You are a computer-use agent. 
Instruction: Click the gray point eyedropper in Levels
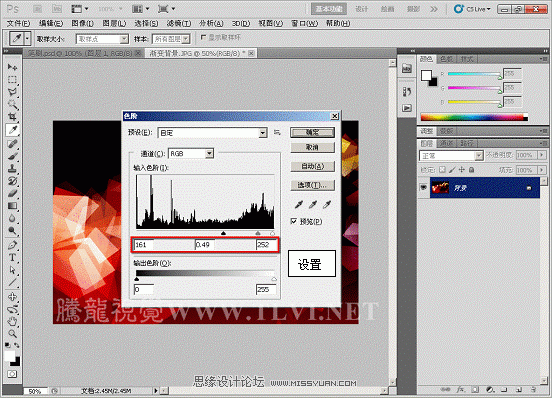pyautogui.click(x=313, y=204)
